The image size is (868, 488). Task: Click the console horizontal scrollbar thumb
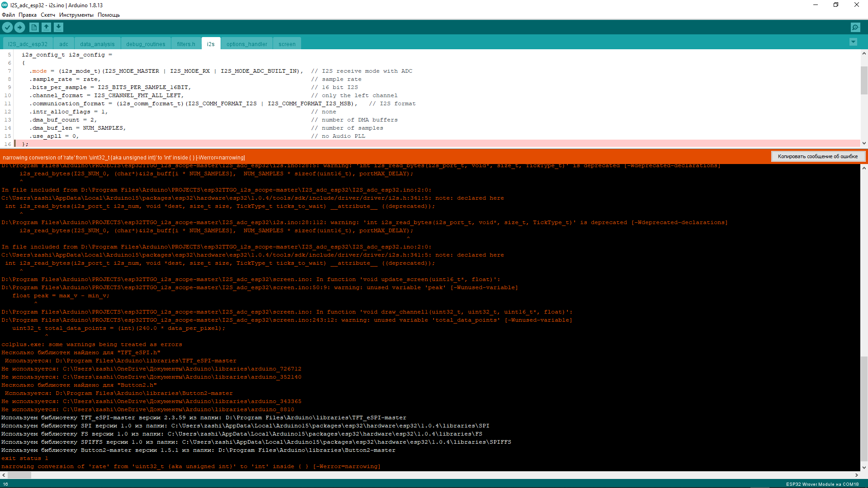point(19,475)
